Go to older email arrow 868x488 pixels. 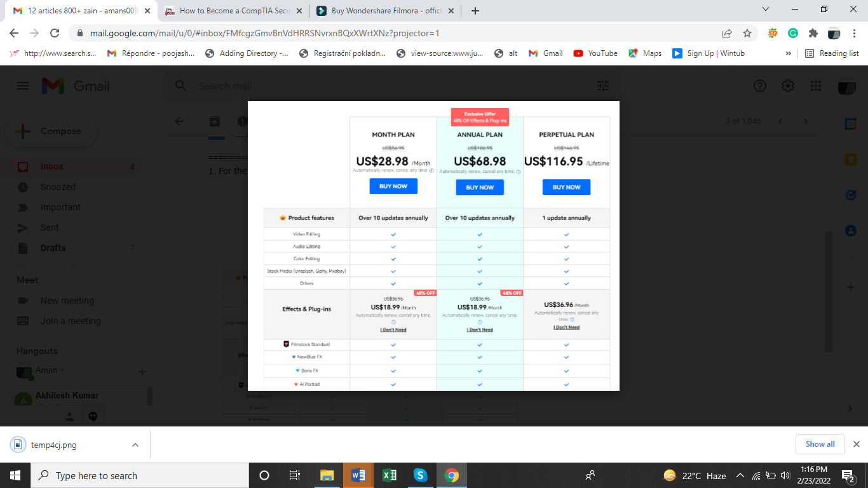coord(806,121)
